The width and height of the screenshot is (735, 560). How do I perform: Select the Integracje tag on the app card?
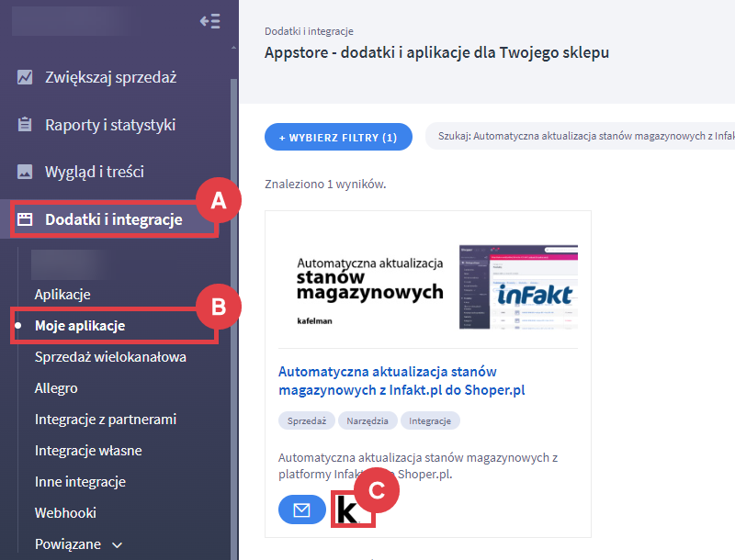pyautogui.click(x=430, y=420)
